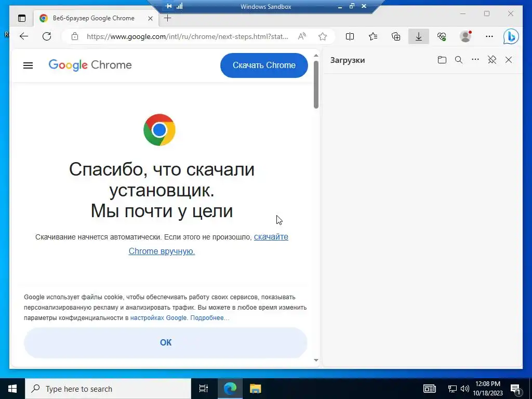Search downloads in Загрузки panel
Viewport: 532px width, 399px height.
459,60
